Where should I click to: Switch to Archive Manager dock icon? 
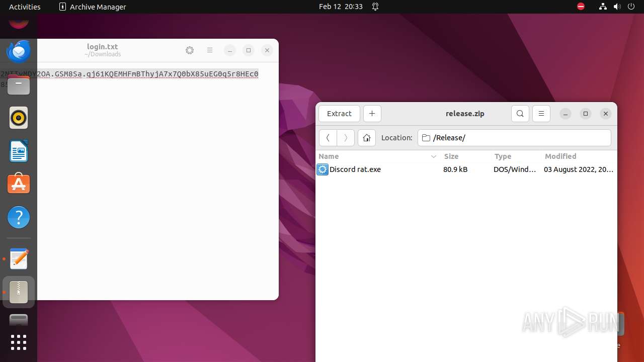click(19, 292)
